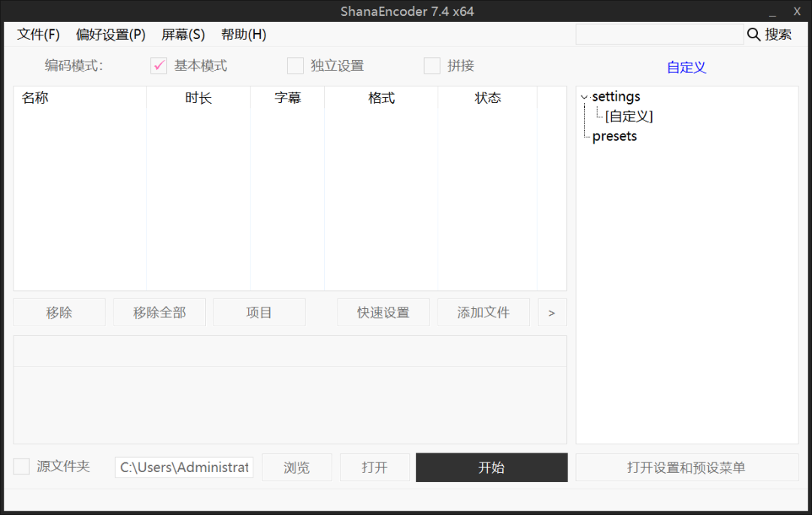Image resolution: width=812 pixels, height=515 pixels.
Task: Enable the 独立设置 checkbox
Action: pos(295,65)
